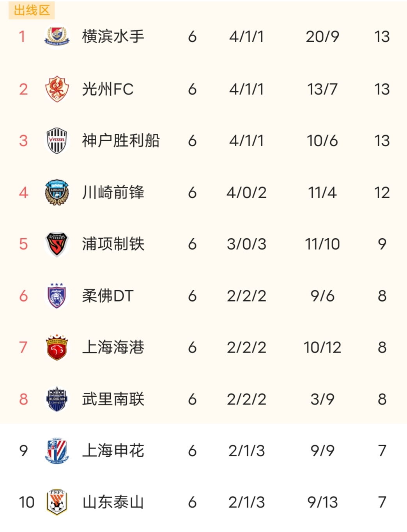Click the 上海申花 team name

point(113,451)
